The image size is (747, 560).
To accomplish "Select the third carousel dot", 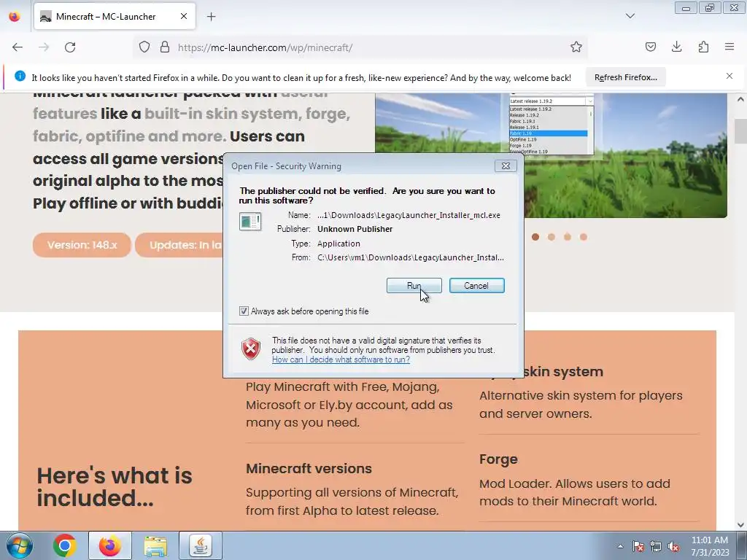I will click(568, 237).
